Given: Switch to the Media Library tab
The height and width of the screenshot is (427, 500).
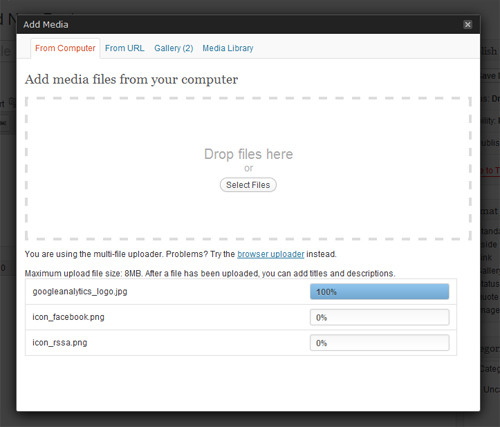Looking at the screenshot, I should pyautogui.click(x=228, y=48).
